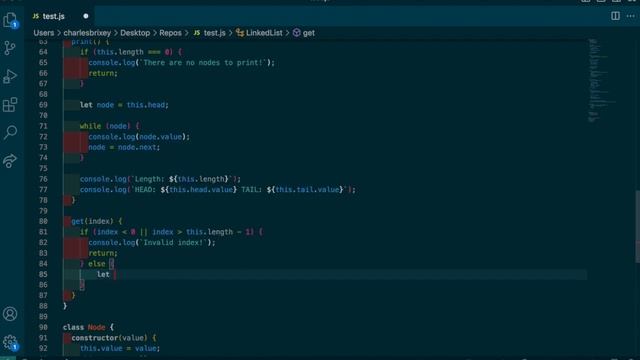Open the LinkedList class breadcrumb
The width and height of the screenshot is (640, 360).
(x=259, y=33)
